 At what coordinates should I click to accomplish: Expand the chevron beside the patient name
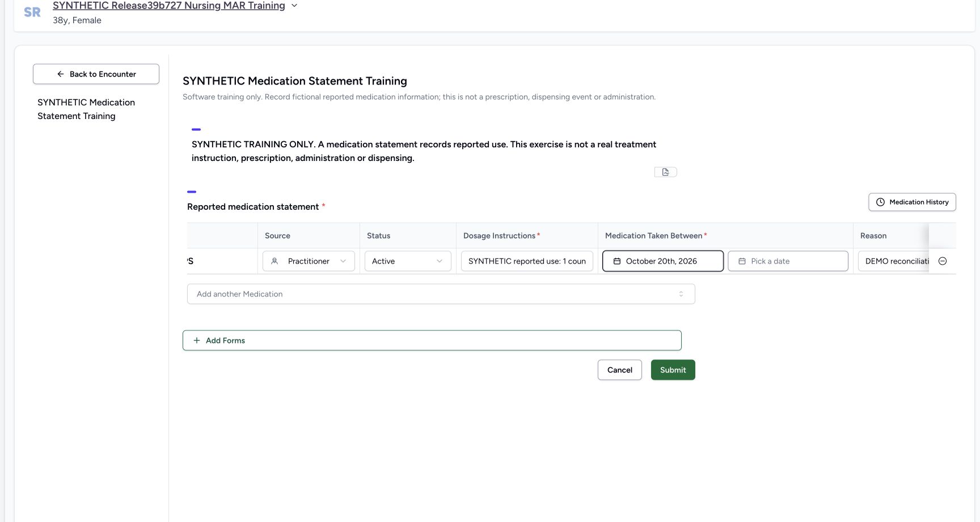coord(294,6)
